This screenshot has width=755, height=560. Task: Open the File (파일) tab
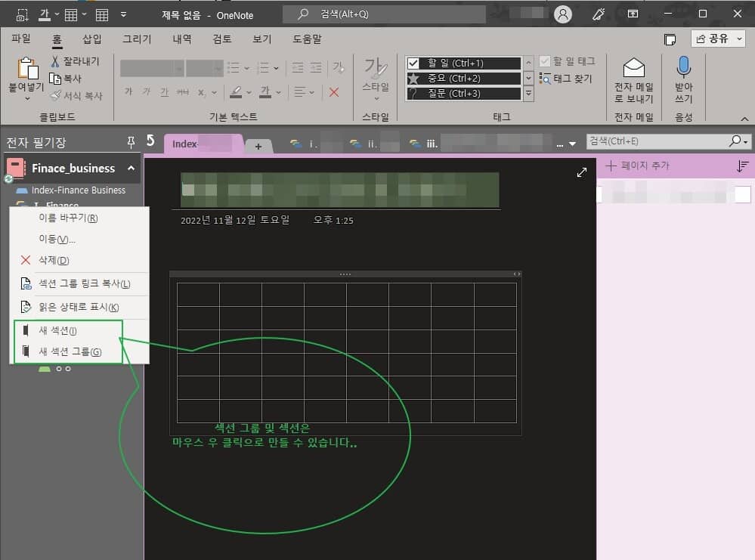[x=20, y=39]
